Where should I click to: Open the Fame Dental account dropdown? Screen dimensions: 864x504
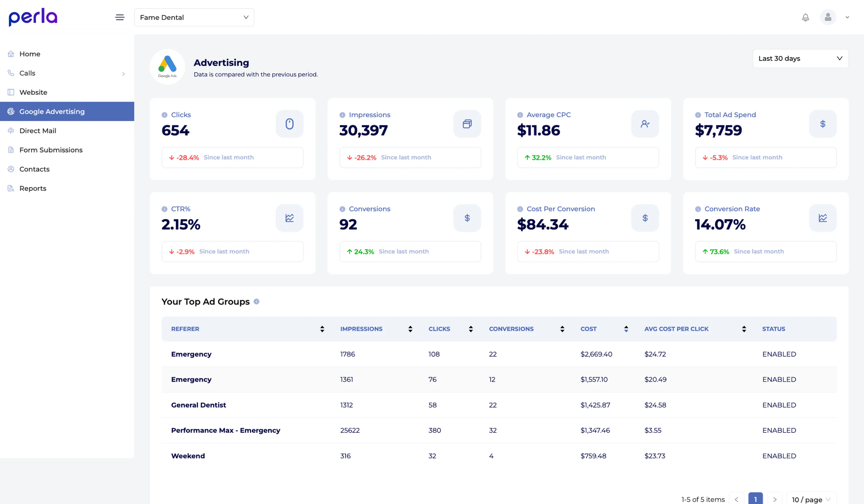(194, 17)
